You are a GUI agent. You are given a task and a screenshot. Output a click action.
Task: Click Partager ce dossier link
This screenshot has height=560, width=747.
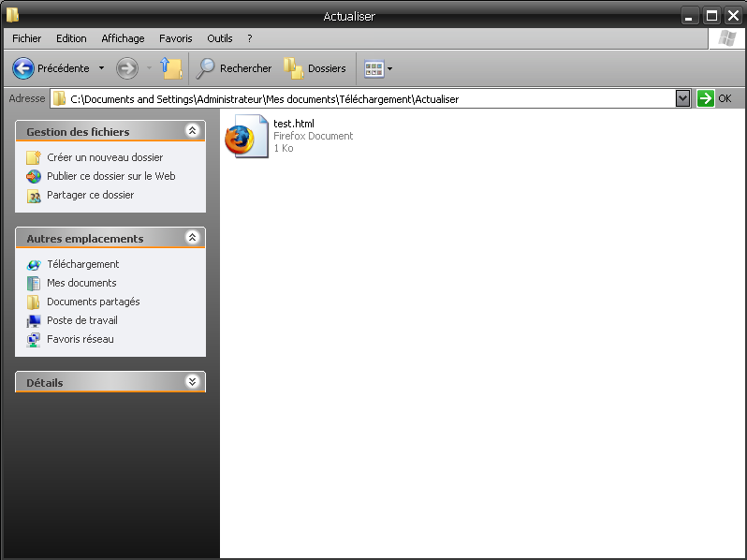pos(90,195)
